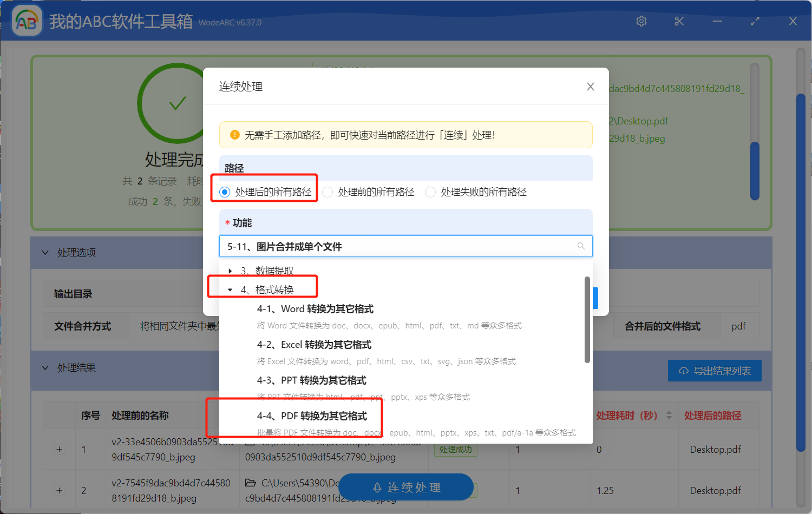Collapse the 4、格式转换 tree node
This screenshot has height=514, width=812.
(230, 288)
